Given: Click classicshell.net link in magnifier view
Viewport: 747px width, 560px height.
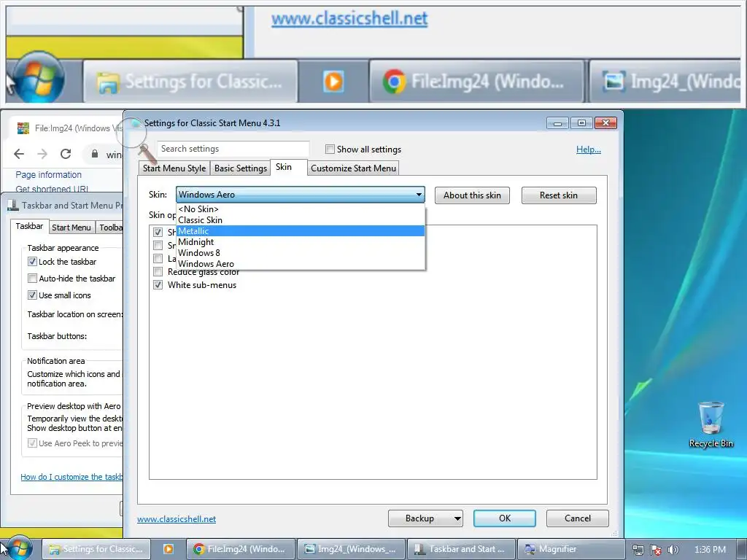Looking at the screenshot, I should click(349, 18).
